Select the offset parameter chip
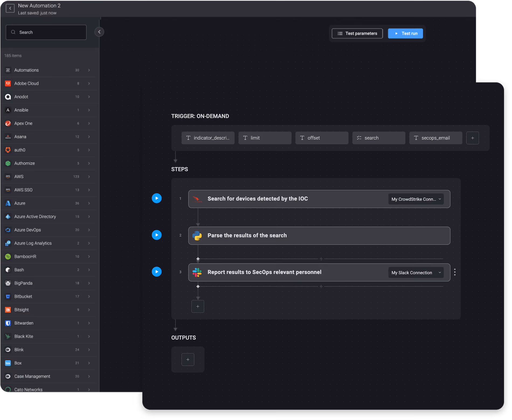 (x=322, y=138)
